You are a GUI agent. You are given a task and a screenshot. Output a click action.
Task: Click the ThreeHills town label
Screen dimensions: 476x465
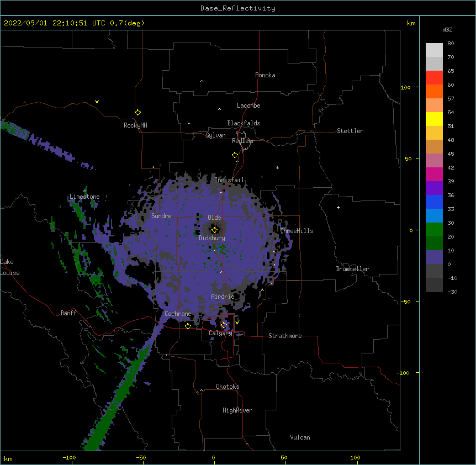297,231
